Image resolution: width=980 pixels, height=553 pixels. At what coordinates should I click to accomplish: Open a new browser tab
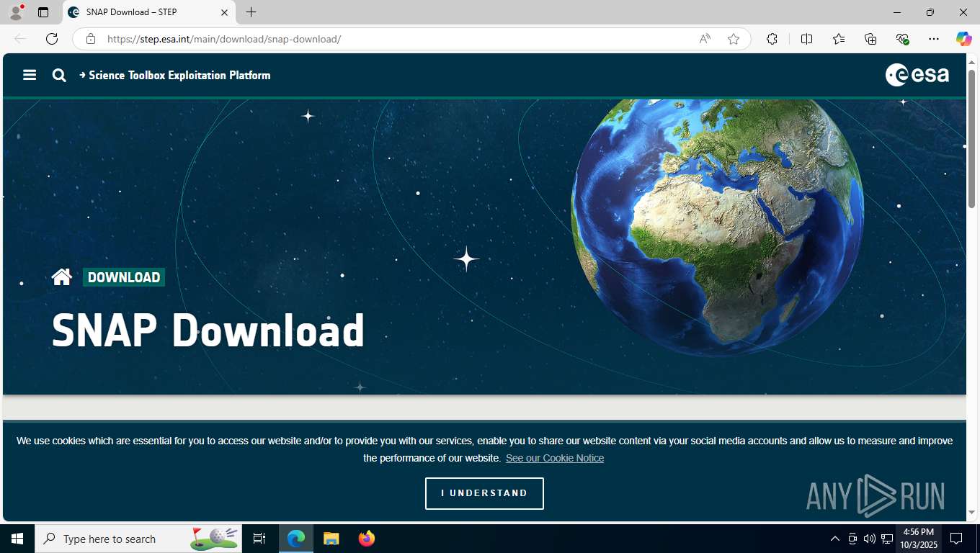click(251, 12)
